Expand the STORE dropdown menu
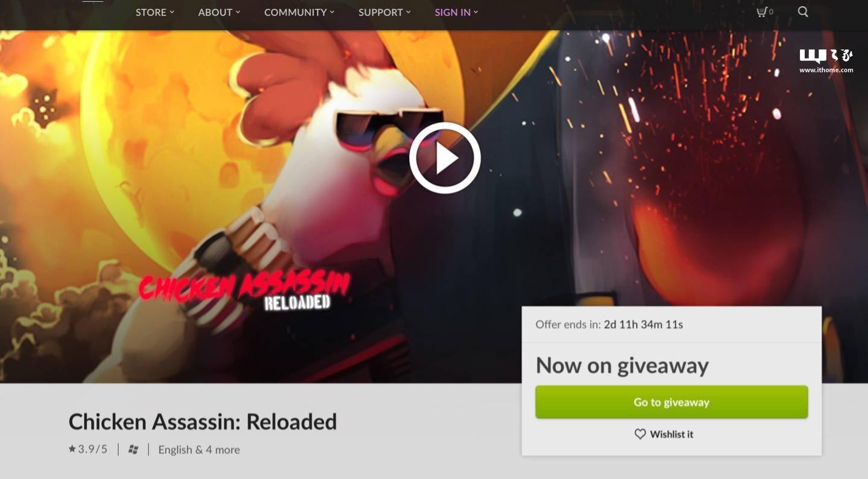This screenshot has height=479, width=868. tap(155, 12)
